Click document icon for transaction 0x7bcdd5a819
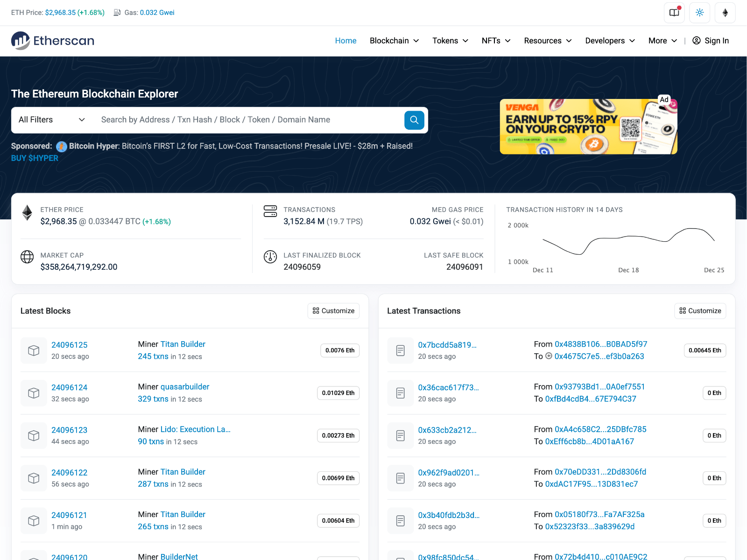The image size is (747, 560). [x=401, y=350]
